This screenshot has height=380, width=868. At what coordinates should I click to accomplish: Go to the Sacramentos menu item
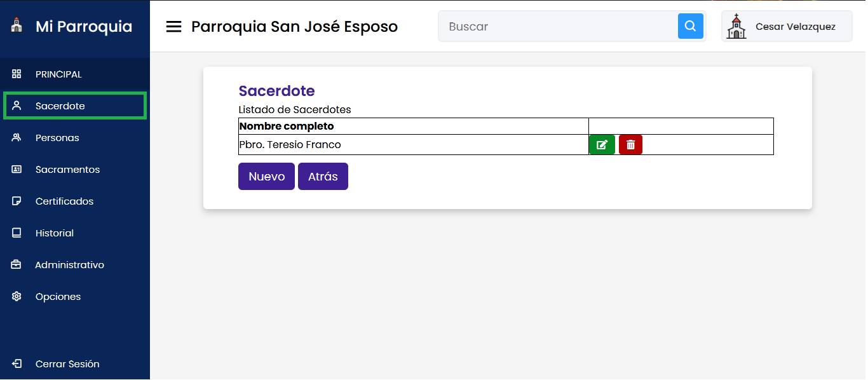[x=67, y=170]
